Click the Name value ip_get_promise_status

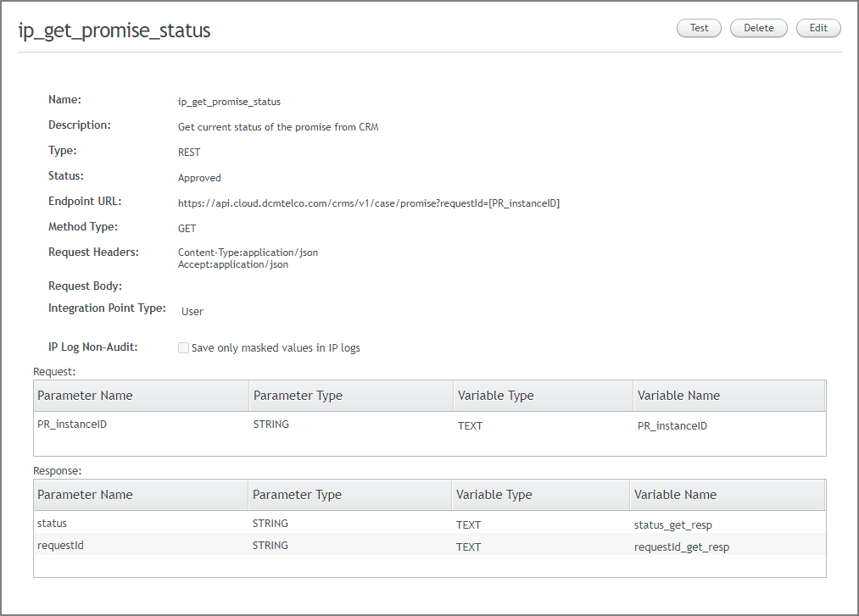tap(229, 102)
